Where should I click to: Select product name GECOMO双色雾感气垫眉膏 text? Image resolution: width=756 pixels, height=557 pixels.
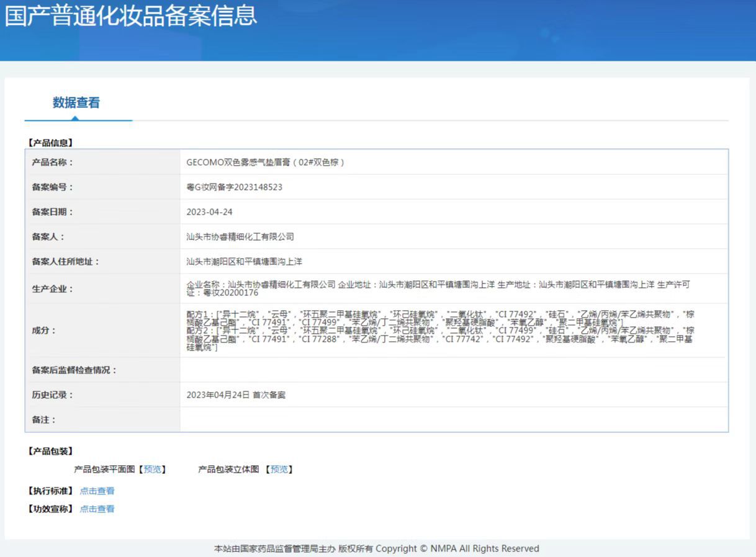pyautogui.click(x=266, y=163)
